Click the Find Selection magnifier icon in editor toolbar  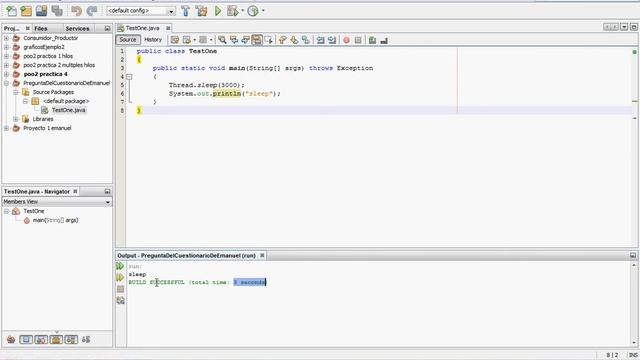click(222, 40)
